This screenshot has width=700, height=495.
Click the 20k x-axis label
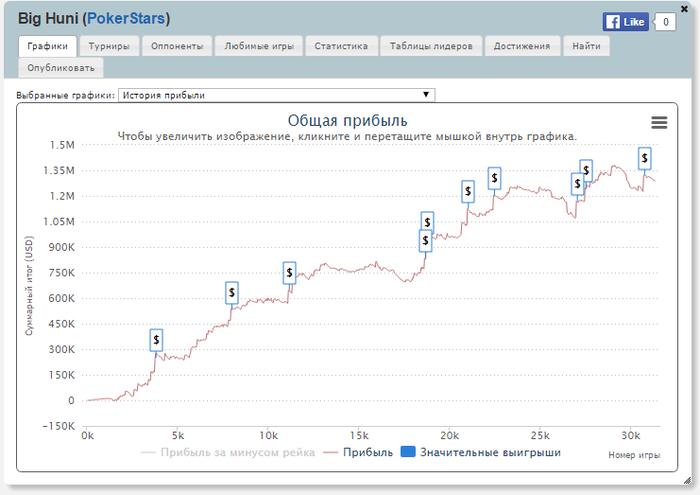(450, 436)
